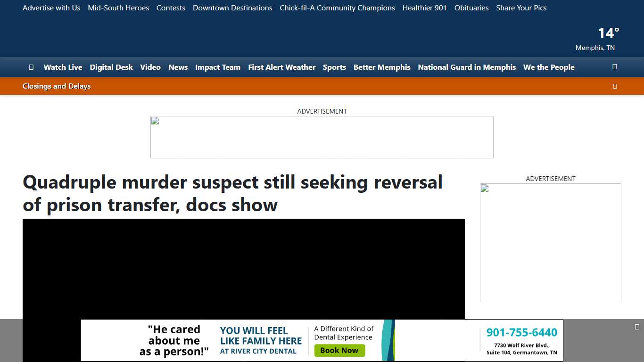Click the Obituaries link
644x362 pixels.
point(471,8)
